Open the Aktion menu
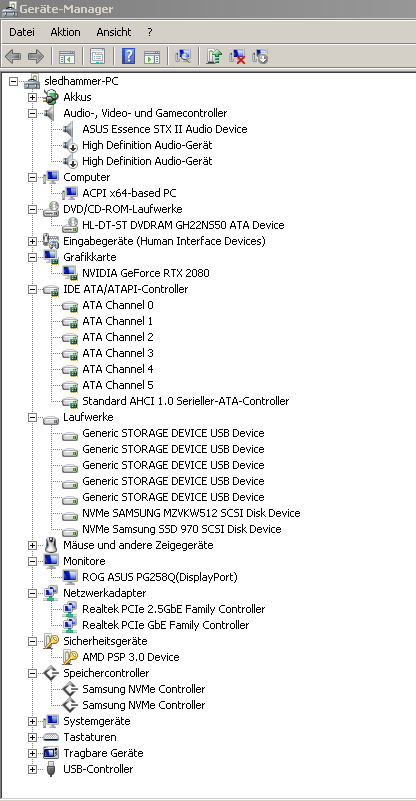416x801 pixels. point(65,32)
